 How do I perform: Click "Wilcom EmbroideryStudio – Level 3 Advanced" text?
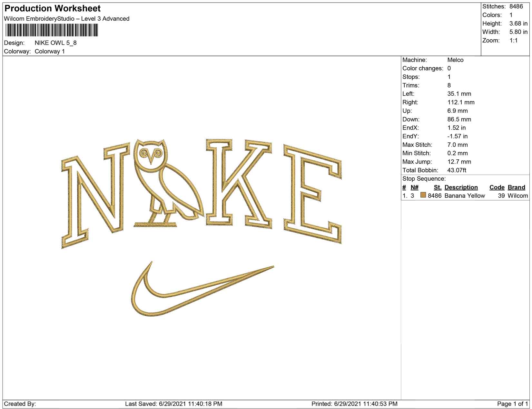point(67,19)
